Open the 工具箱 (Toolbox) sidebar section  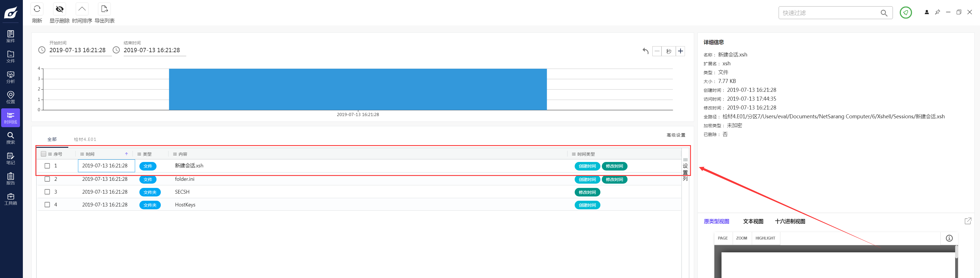(x=11, y=199)
